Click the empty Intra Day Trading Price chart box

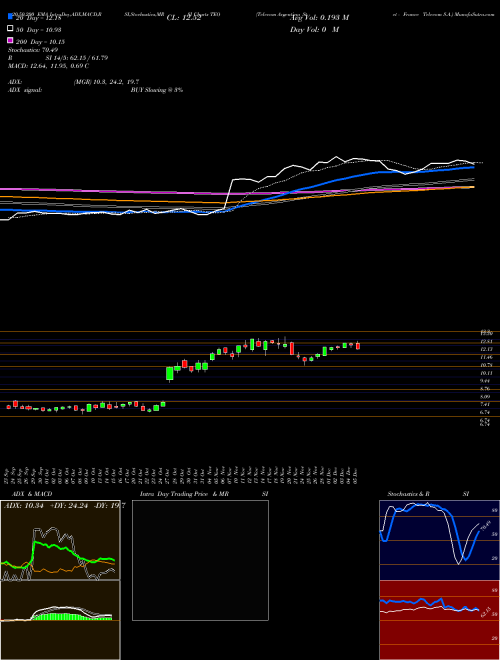click(200, 560)
